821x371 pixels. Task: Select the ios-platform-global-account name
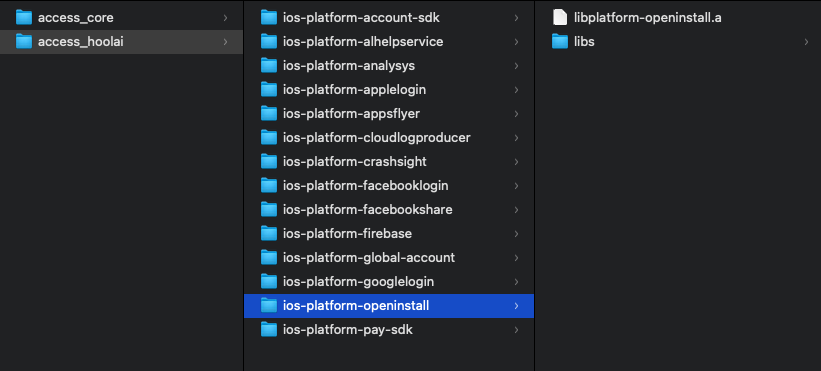coord(369,258)
